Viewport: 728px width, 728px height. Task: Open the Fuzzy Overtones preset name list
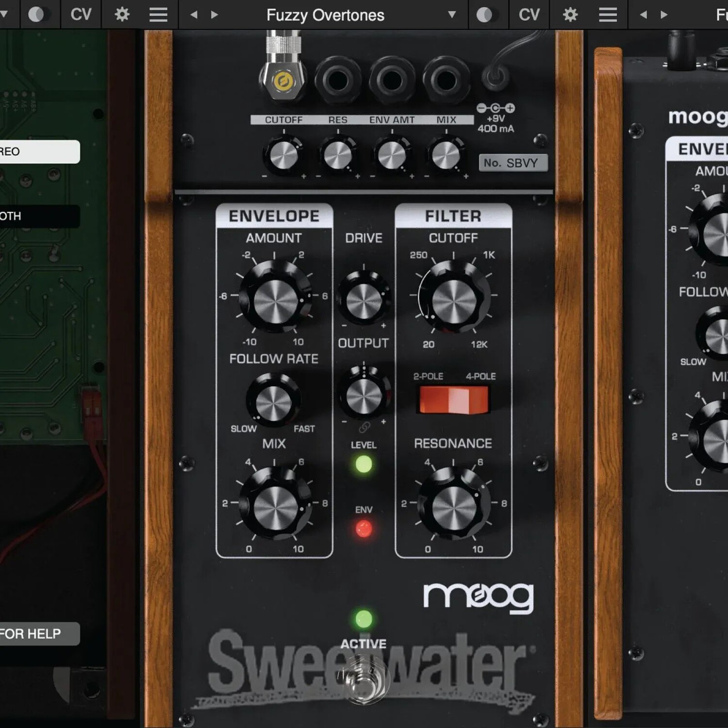coord(325,15)
